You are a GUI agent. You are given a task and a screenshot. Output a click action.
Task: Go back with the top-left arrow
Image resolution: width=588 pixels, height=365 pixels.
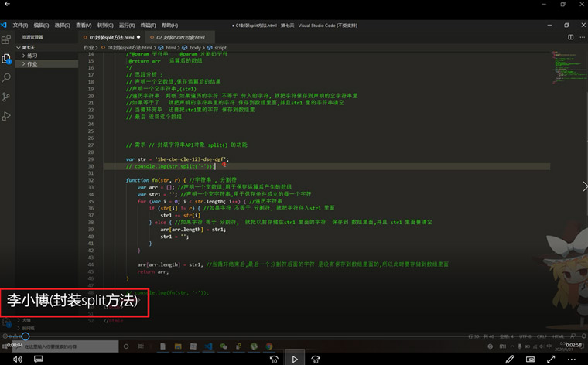coord(7,4)
